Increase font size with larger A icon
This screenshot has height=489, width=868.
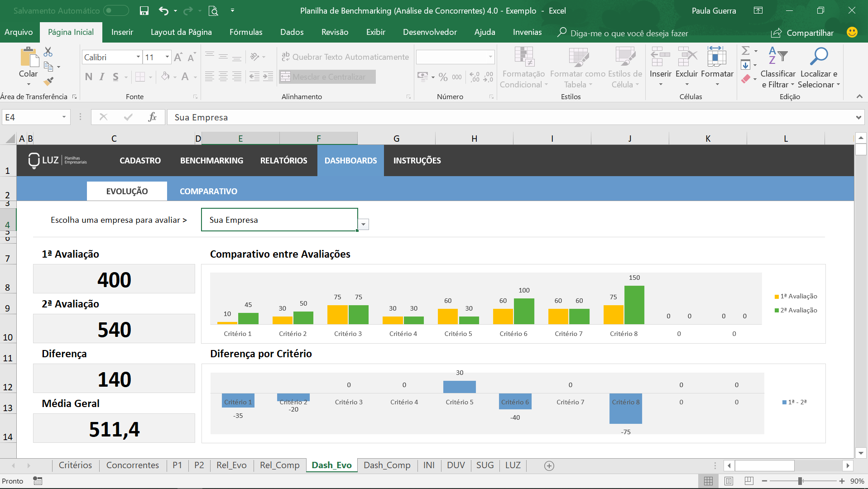tap(178, 57)
